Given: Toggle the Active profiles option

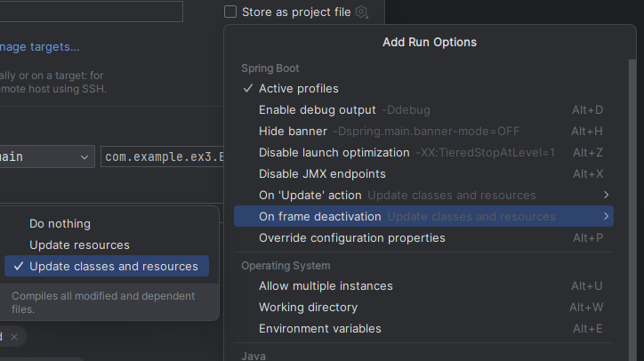Looking at the screenshot, I should point(298,89).
